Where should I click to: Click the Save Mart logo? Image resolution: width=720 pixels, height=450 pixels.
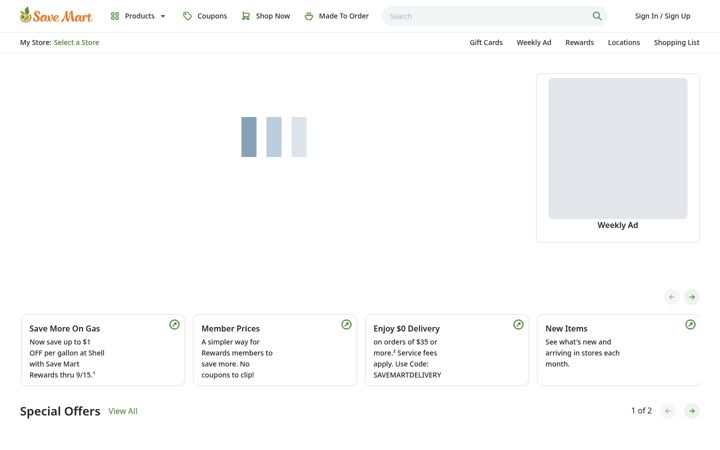click(x=56, y=16)
